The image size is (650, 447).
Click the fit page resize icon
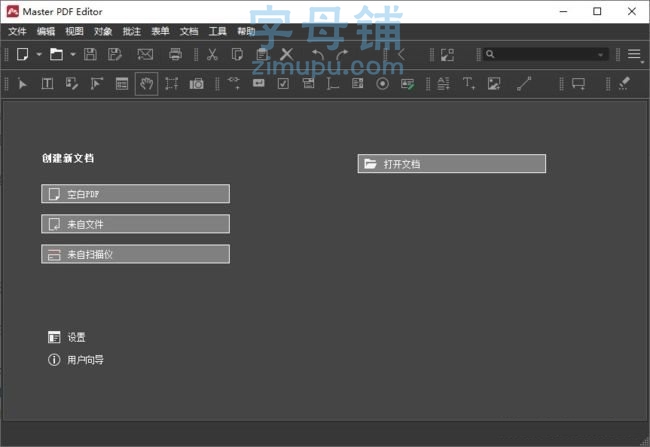click(x=447, y=55)
